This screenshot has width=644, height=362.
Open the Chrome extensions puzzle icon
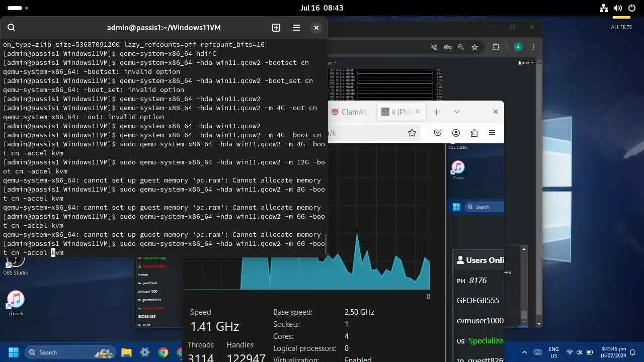click(496, 47)
